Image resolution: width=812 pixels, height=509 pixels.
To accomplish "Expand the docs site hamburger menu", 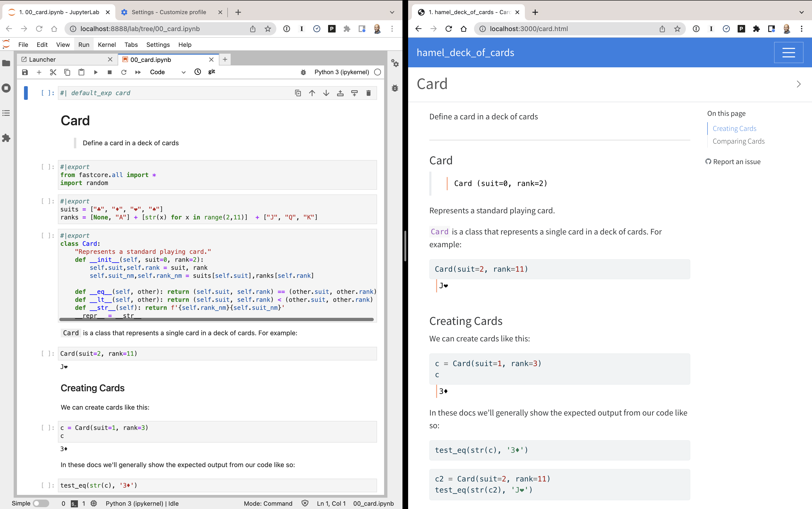I will coord(788,53).
